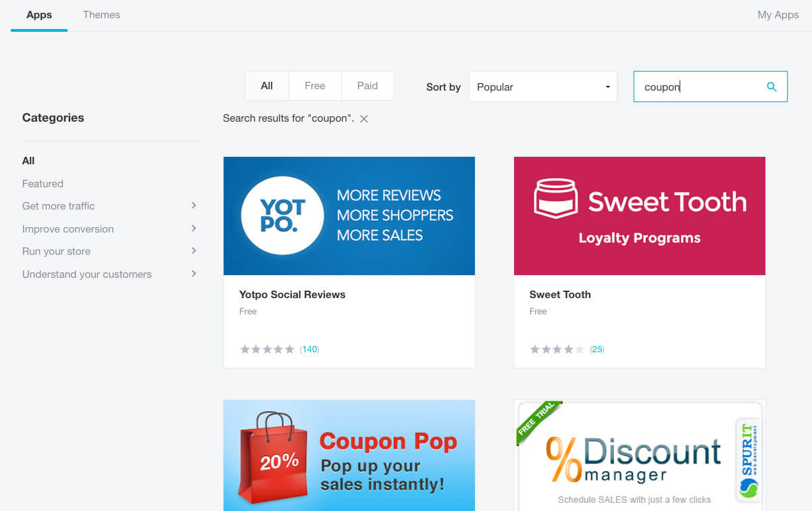Screen dimensions: 812x511
Task: Click the 'Search results for "coupon".' text
Action: (288, 119)
